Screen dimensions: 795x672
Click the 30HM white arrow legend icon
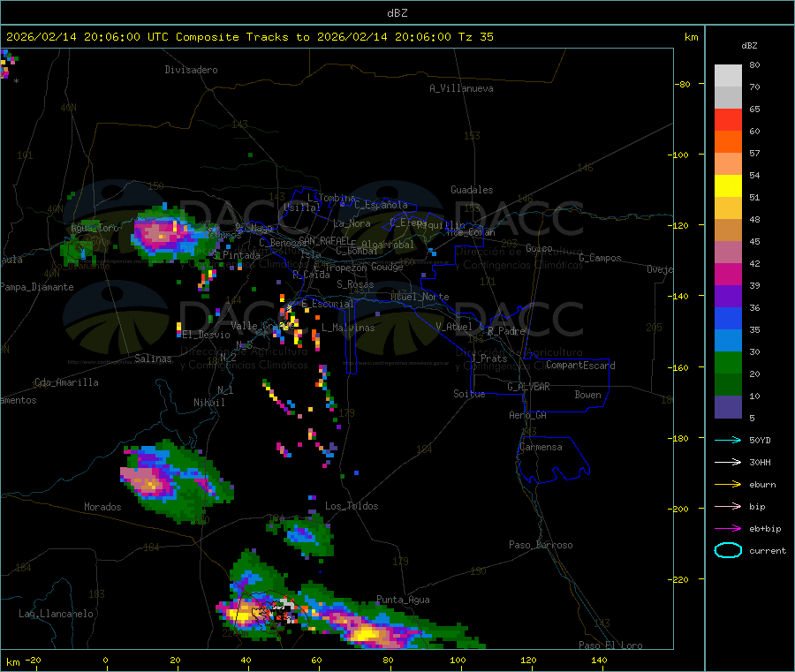click(x=728, y=462)
